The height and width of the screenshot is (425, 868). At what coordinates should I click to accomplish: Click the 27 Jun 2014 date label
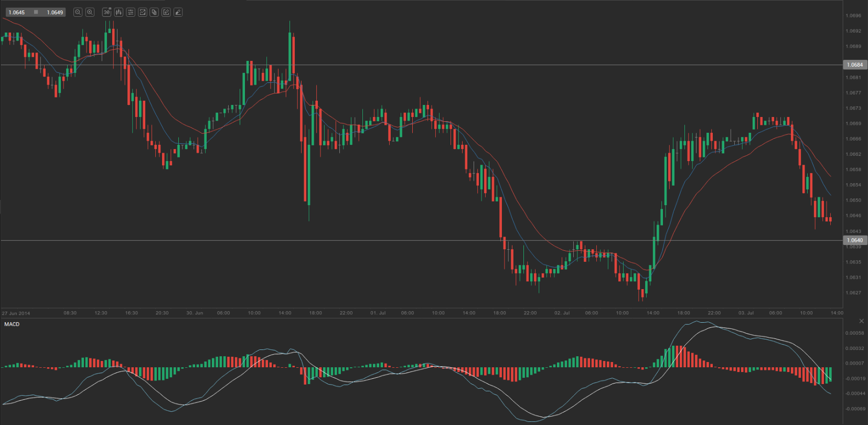point(16,313)
